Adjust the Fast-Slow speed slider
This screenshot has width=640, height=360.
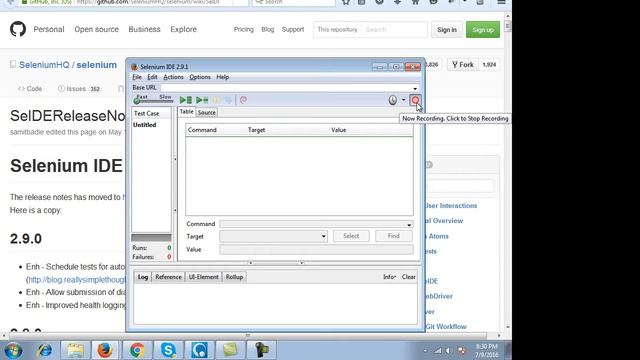153,100
